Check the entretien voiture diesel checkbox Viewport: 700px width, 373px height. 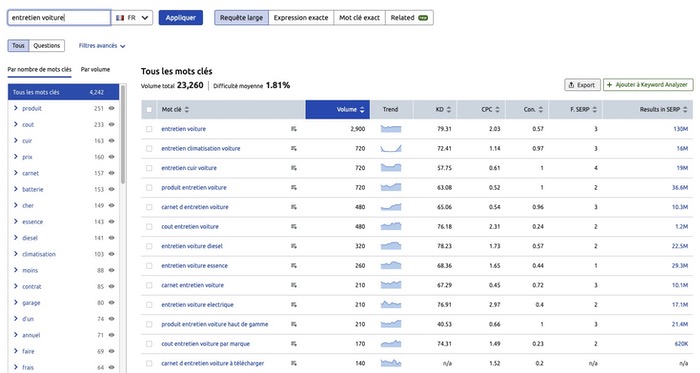(x=149, y=246)
